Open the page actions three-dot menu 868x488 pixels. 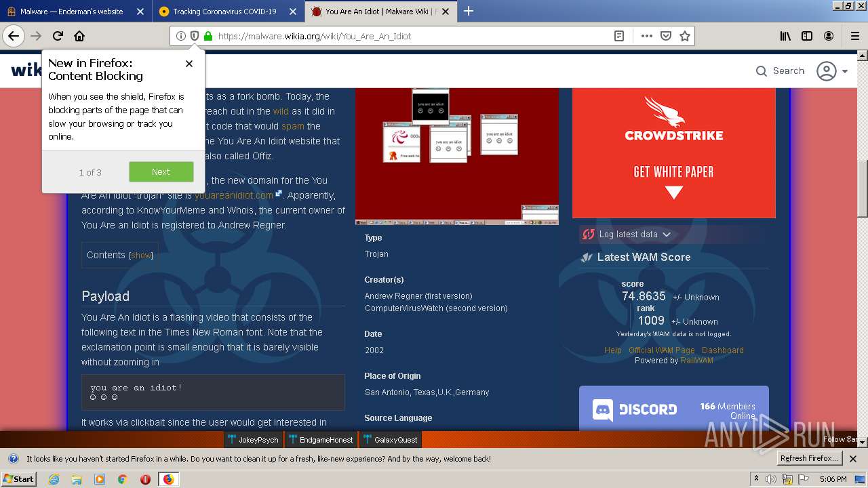pyautogui.click(x=646, y=36)
